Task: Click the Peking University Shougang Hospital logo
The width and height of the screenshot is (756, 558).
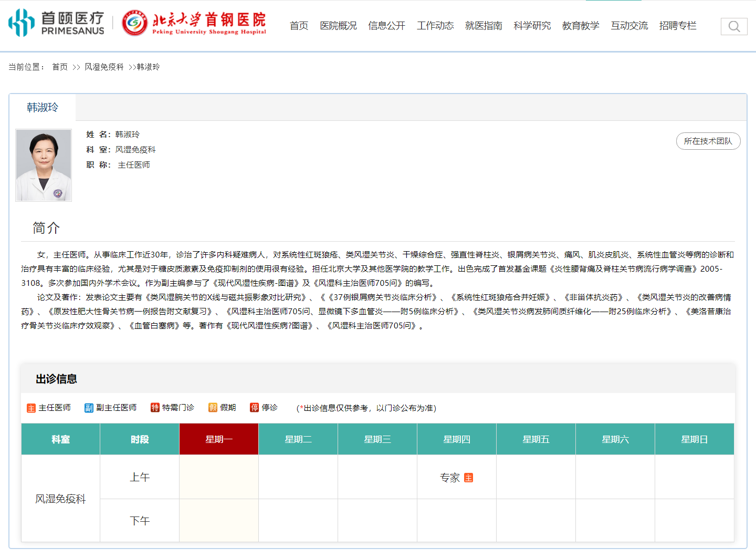Action: [194, 24]
